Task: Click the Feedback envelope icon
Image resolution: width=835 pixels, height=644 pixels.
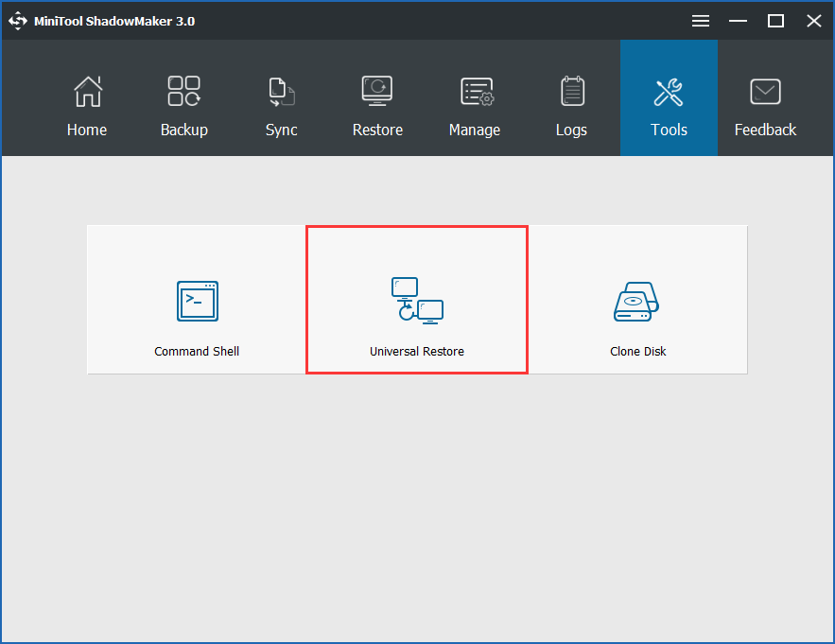Action: pyautogui.click(x=765, y=92)
